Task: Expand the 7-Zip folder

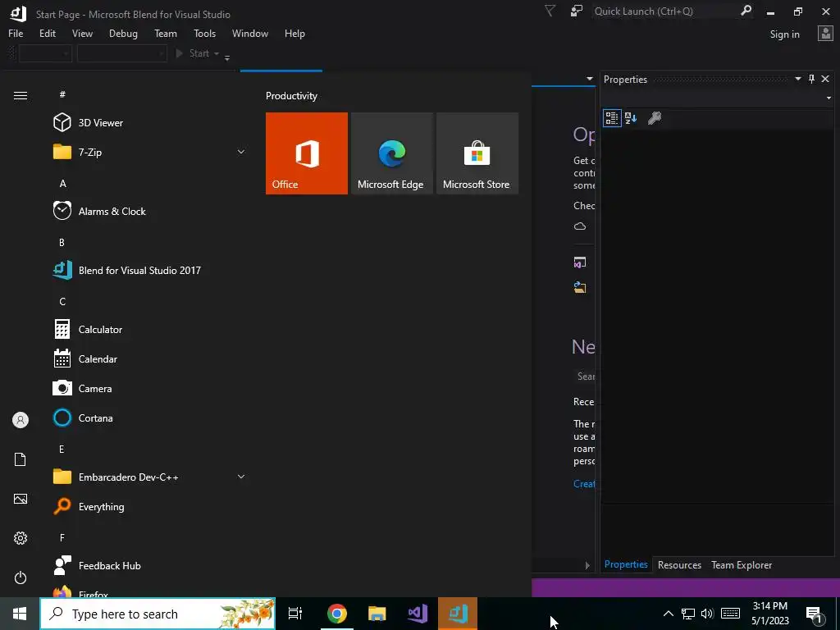Action: (x=241, y=152)
